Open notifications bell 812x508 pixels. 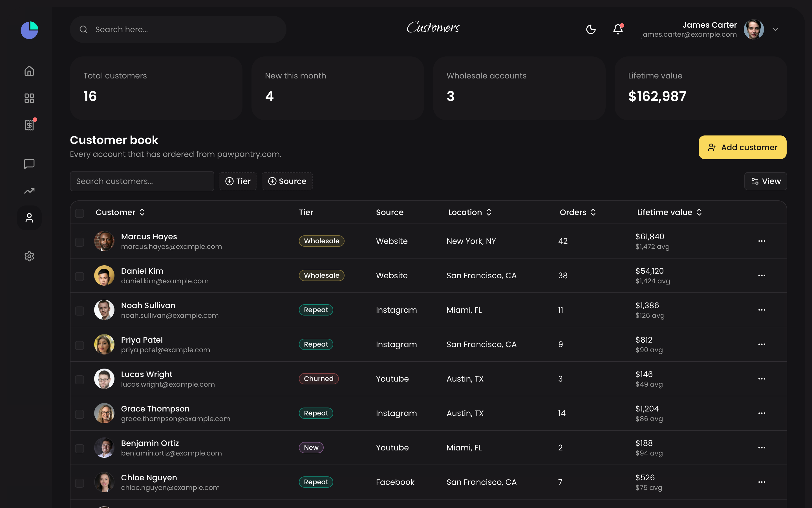pos(618,29)
